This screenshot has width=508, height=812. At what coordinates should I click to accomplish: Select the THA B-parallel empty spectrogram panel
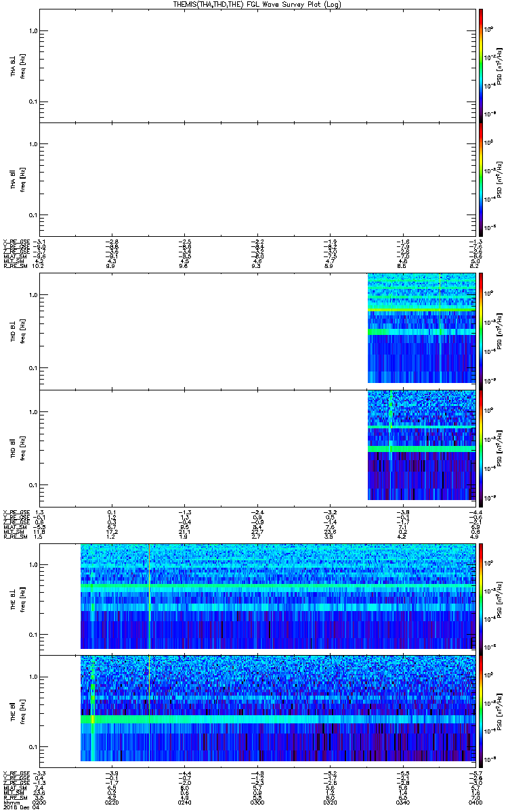click(257, 179)
